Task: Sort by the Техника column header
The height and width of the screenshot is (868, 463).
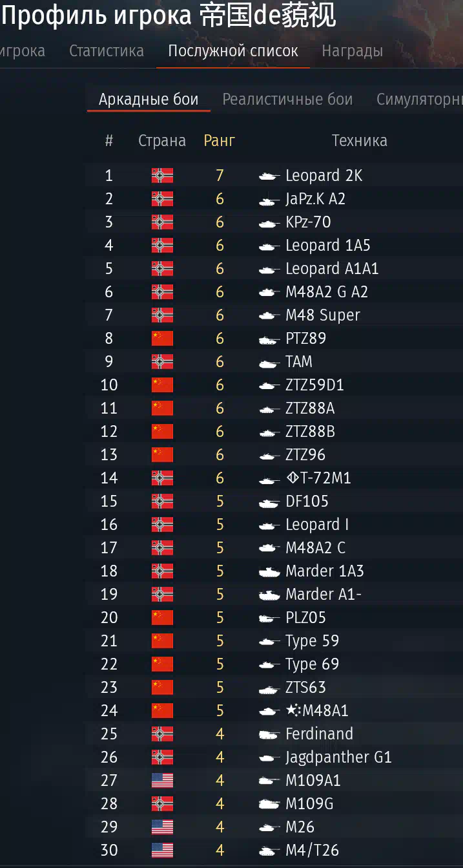Action: pos(360,141)
